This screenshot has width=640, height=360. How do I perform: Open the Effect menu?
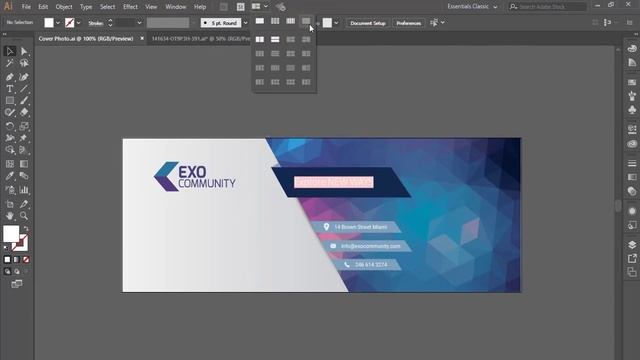coord(130,7)
